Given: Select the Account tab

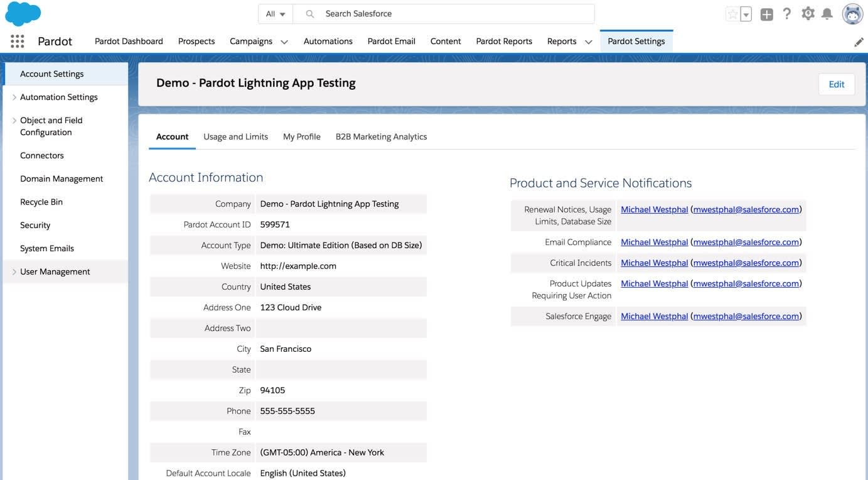Looking at the screenshot, I should pos(172,136).
